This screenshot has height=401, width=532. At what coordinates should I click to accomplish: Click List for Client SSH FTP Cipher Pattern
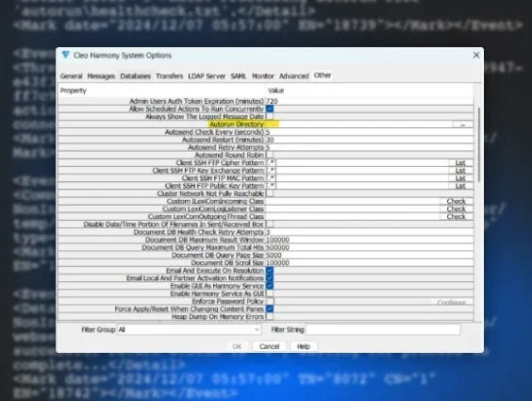pos(460,163)
